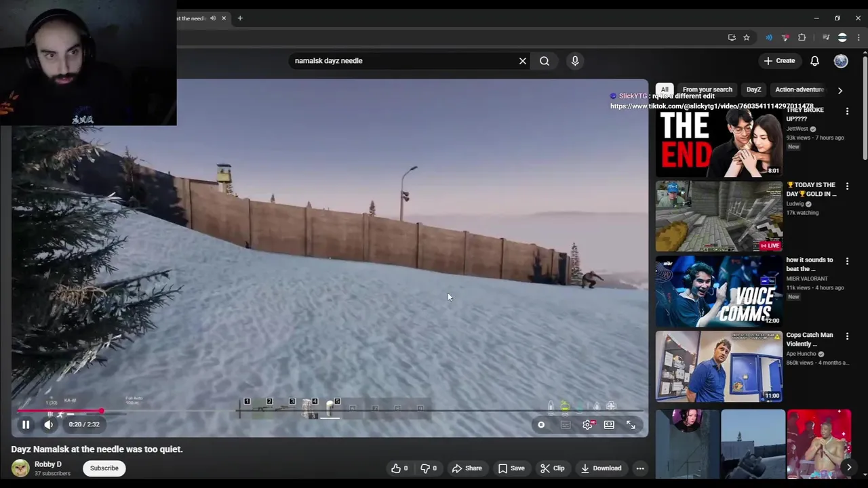Like the video with thumbs up
Viewport: 868px width, 488px height.
pyautogui.click(x=399, y=468)
